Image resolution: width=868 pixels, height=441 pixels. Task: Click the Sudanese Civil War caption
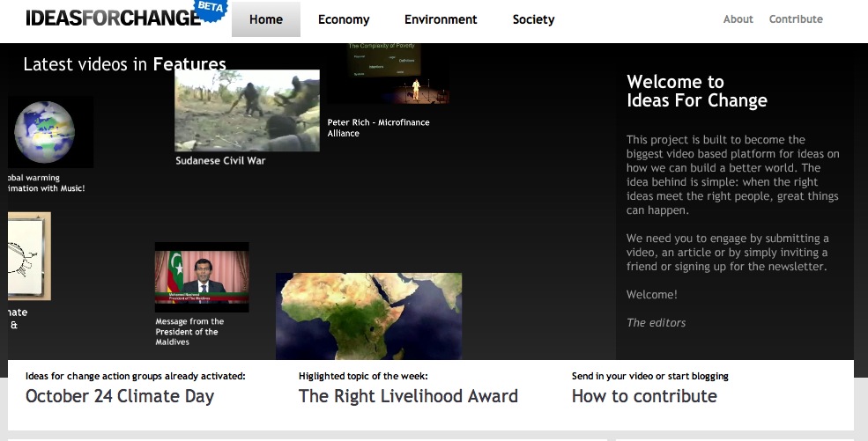(220, 161)
